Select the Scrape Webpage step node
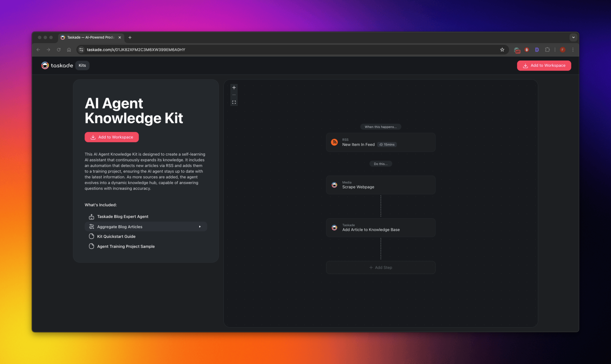The height and width of the screenshot is (364, 611). [380, 185]
